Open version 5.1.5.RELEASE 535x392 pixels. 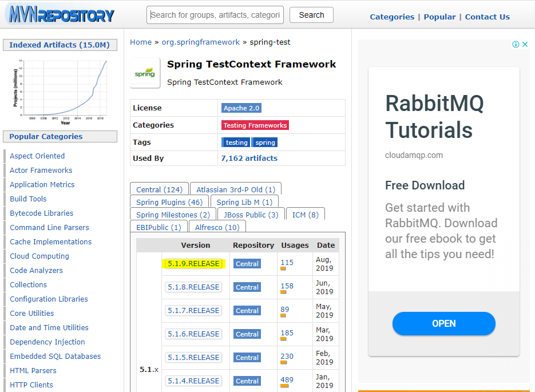coord(193,357)
